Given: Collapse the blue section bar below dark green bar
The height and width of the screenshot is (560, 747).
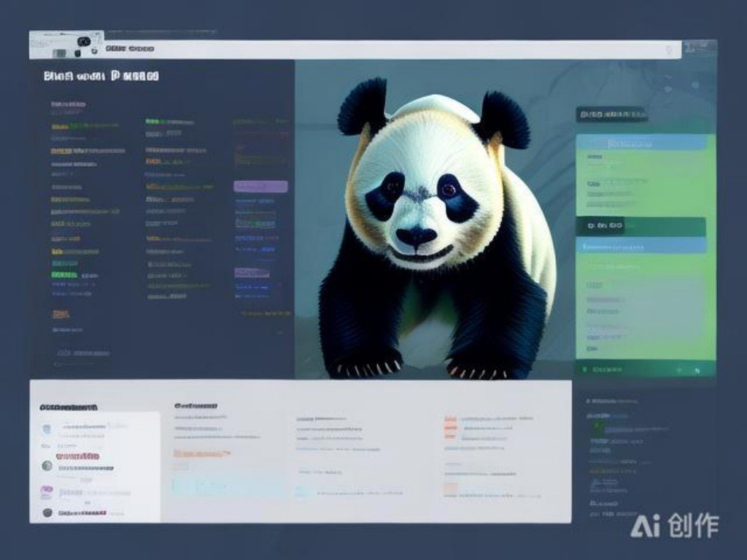Looking at the screenshot, I should [641, 246].
